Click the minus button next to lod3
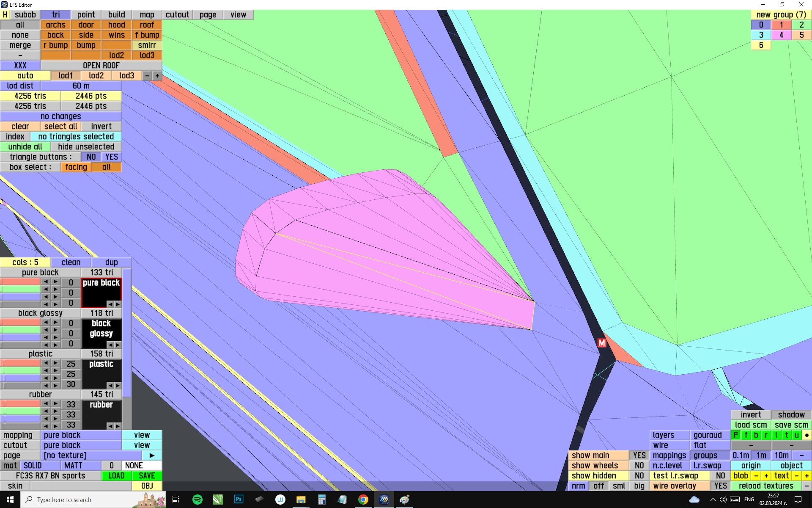Image resolution: width=812 pixels, height=508 pixels. coord(147,76)
